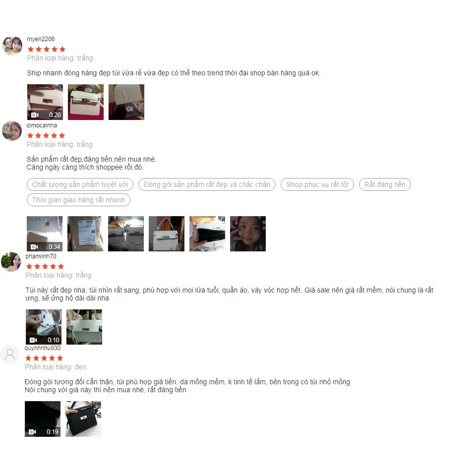The height and width of the screenshot is (476, 476).
Task: Open the myen2206 username link
Action: coord(41,39)
